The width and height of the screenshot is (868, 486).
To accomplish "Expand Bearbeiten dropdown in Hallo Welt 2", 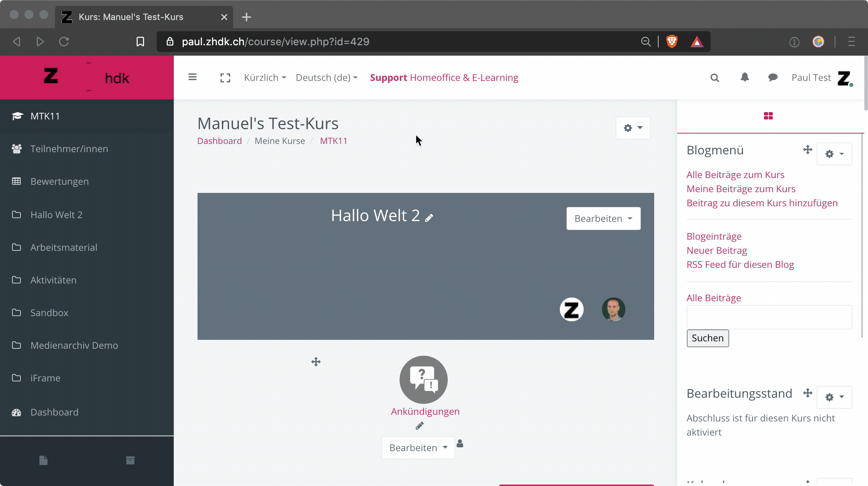I will click(x=603, y=219).
